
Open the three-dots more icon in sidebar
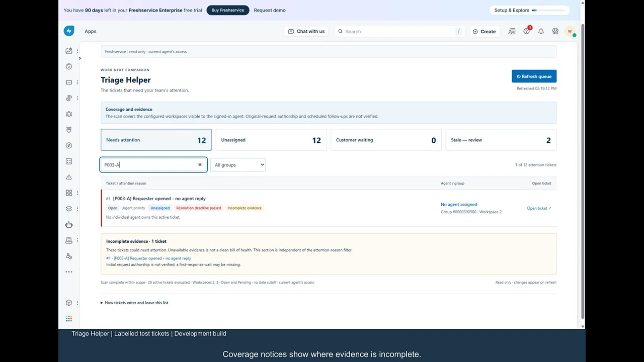69,272
